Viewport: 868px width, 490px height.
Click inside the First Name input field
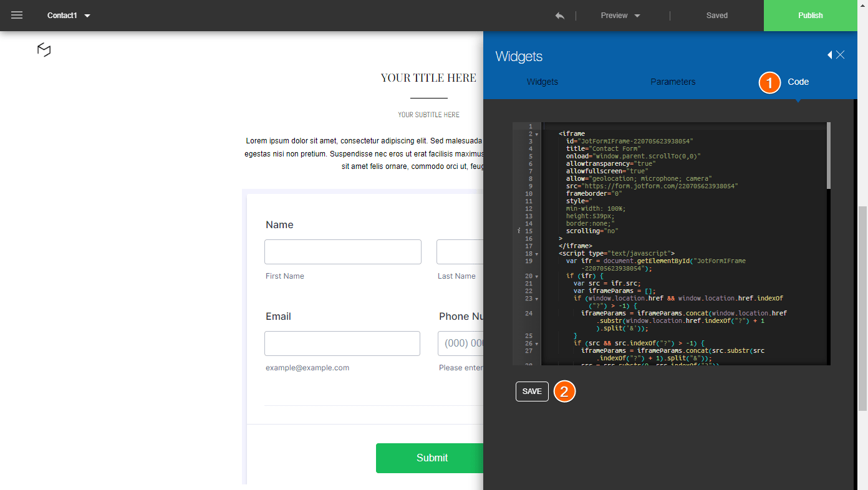[x=342, y=252]
